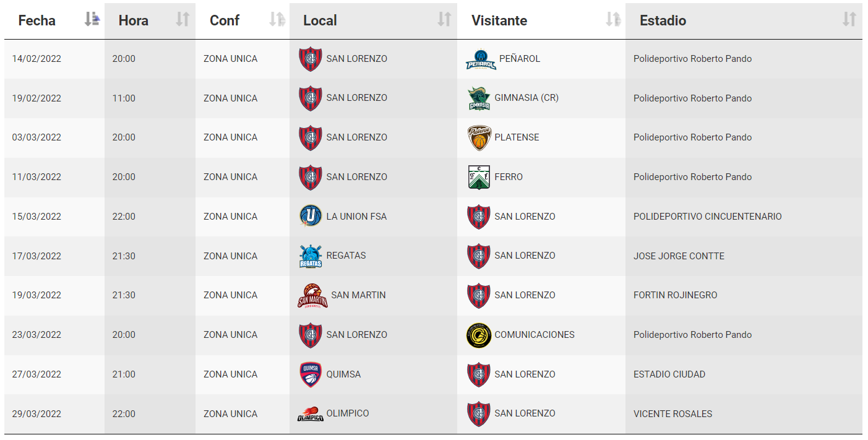Click the Conf column sort arrows
This screenshot has width=868, height=440.
click(x=277, y=20)
